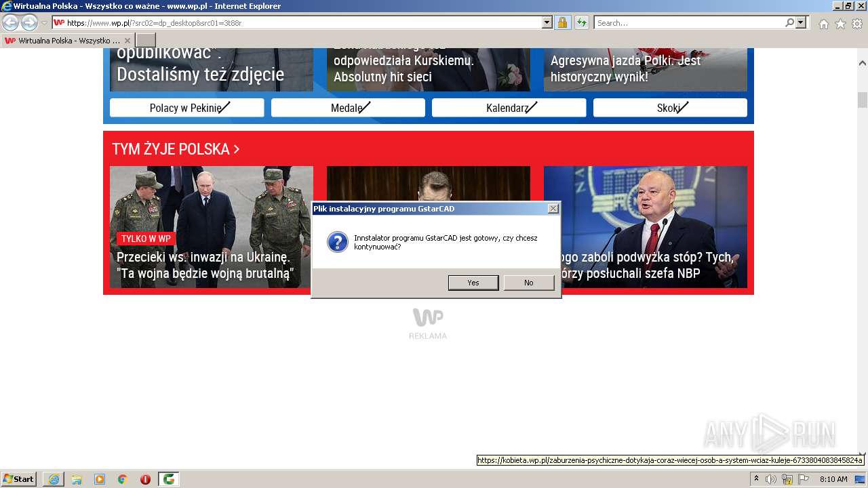Open Favorites star icon
The height and width of the screenshot is (488, 868).
[840, 24]
